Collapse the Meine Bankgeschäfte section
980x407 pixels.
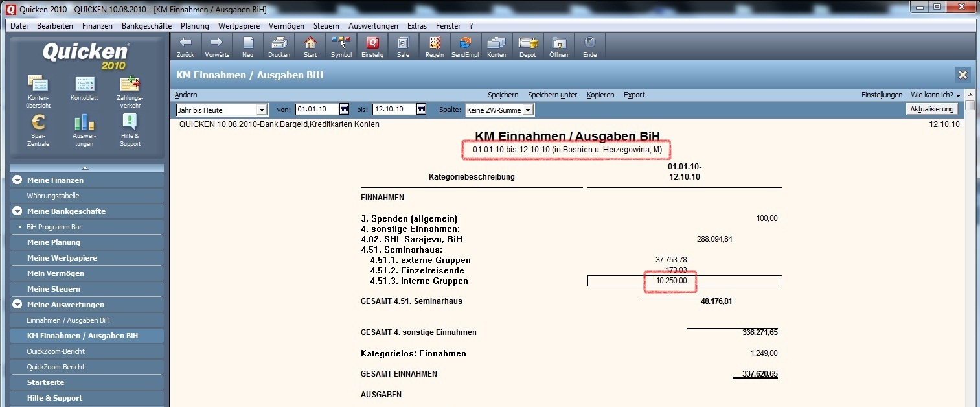[x=17, y=211]
